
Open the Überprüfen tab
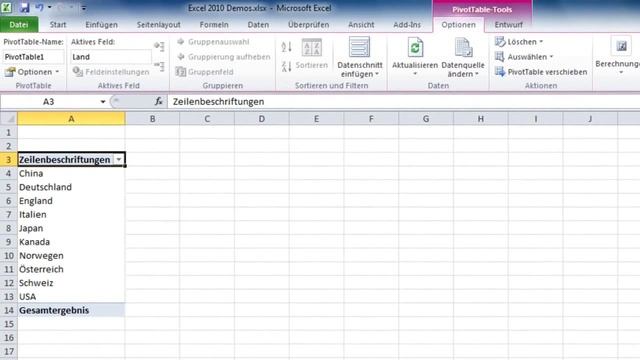click(x=308, y=24)
